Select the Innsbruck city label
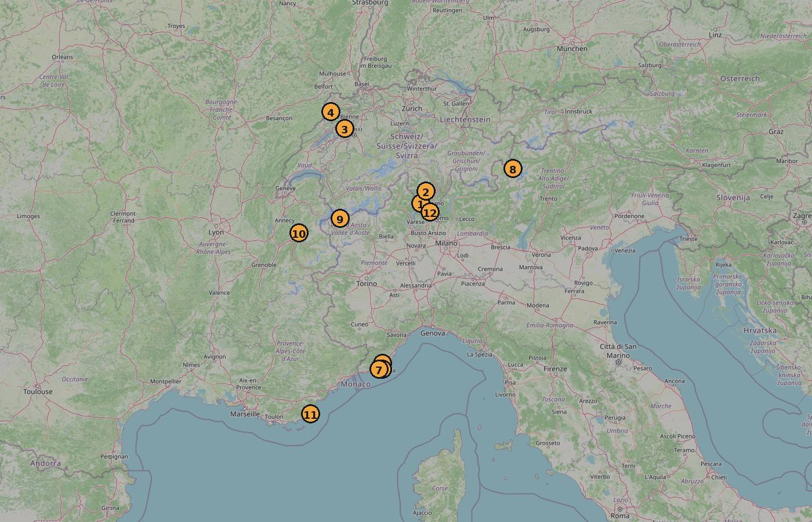The width and height of the screenshot is (812, 522). [x=578, y=111]
